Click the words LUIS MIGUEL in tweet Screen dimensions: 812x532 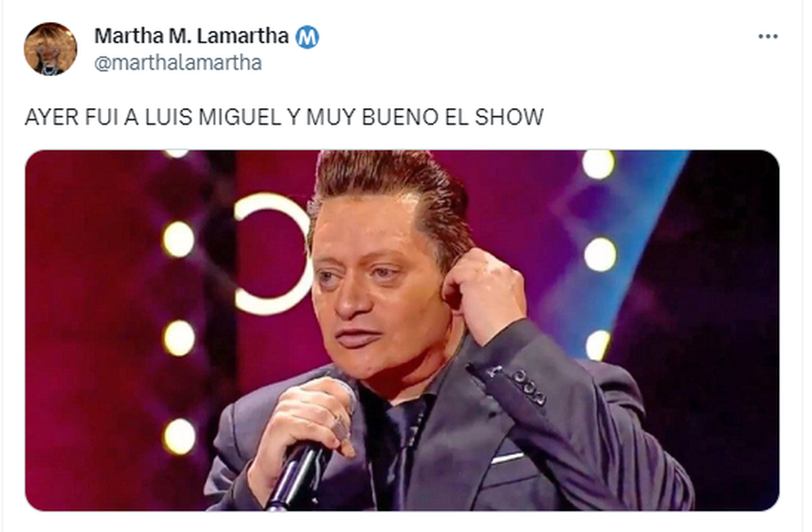click(212, 117)
